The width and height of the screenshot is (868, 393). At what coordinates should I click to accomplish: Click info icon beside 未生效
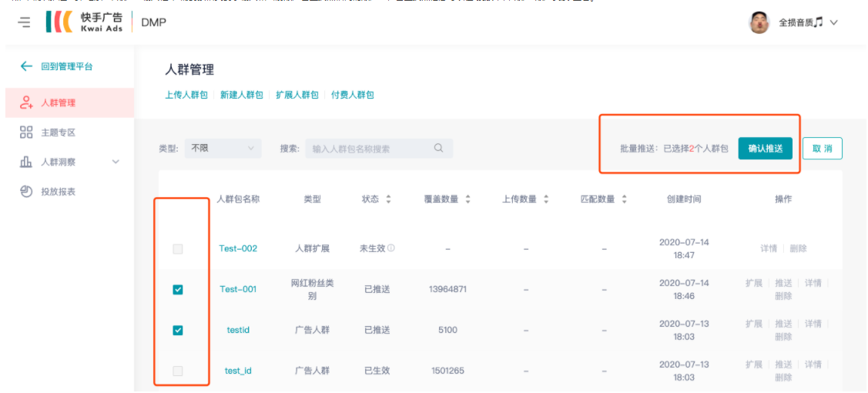pyautogui.click(x=391, y=248)
